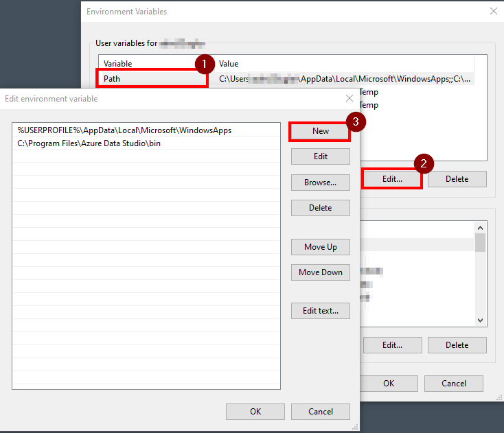504x433 pixels.
Task: Click Delete for system variables
Action: [x=457, y=345]
